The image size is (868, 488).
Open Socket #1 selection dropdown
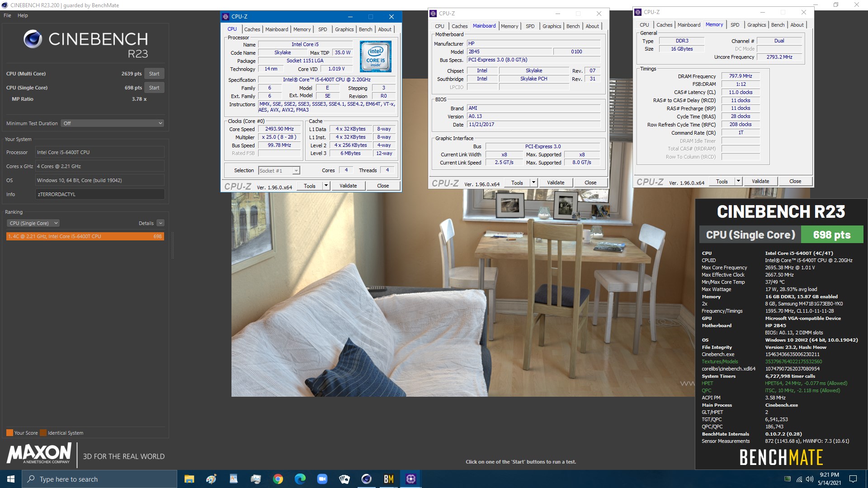tap(279, 171)
